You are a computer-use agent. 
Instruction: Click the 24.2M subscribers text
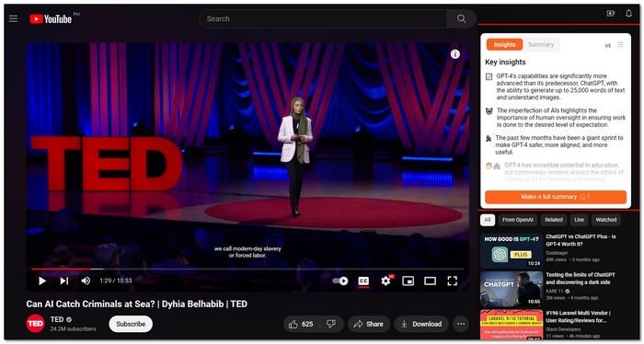(73, 328)
